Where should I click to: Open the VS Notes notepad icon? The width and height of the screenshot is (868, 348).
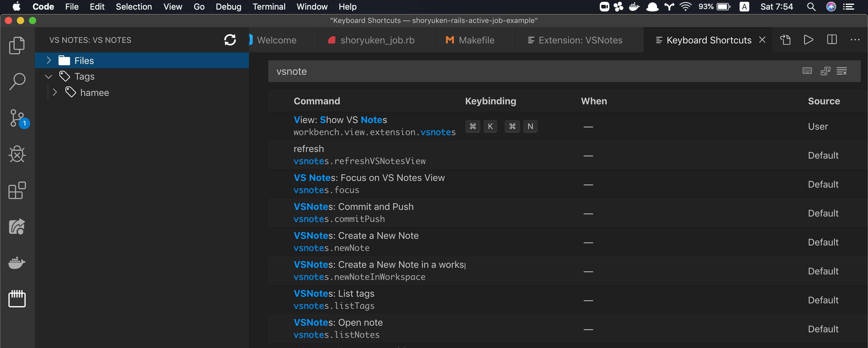17,299
